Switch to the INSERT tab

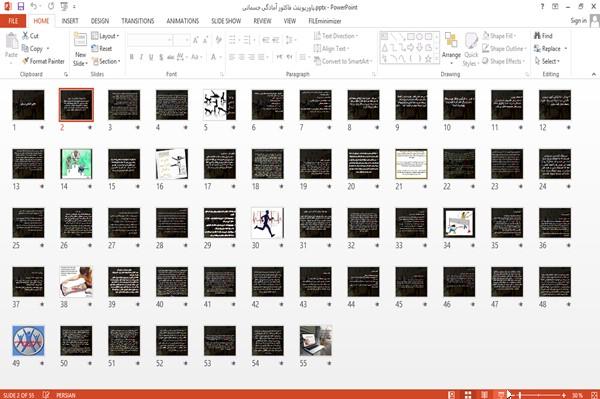click(70, 21)
